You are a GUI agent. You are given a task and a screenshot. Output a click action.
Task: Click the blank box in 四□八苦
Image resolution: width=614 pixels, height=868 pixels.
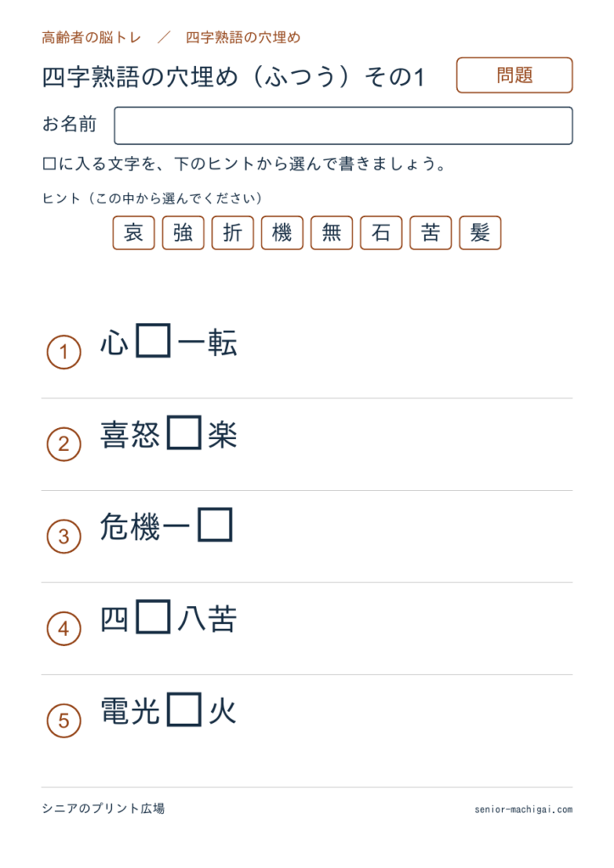point(153,617)
